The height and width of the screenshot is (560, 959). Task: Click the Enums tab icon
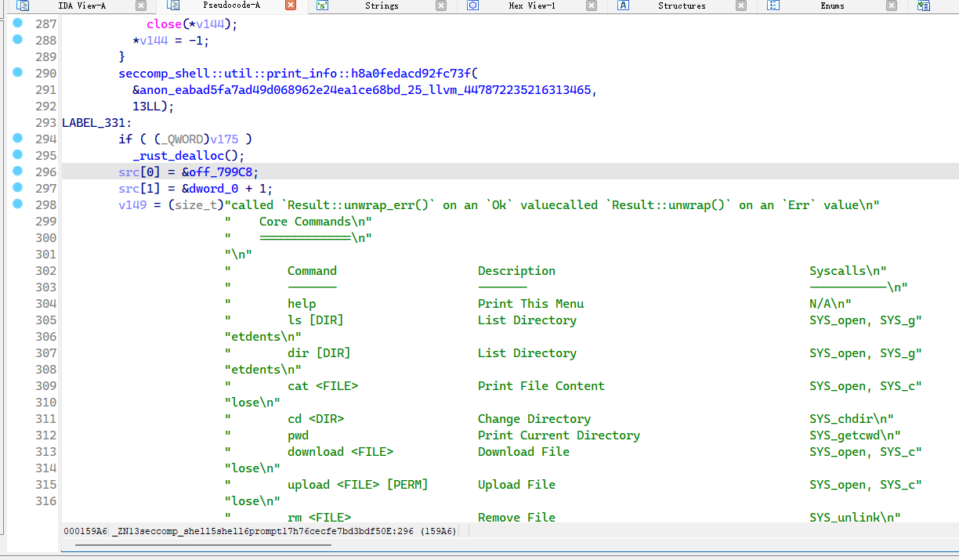click(x=773, y=5)
